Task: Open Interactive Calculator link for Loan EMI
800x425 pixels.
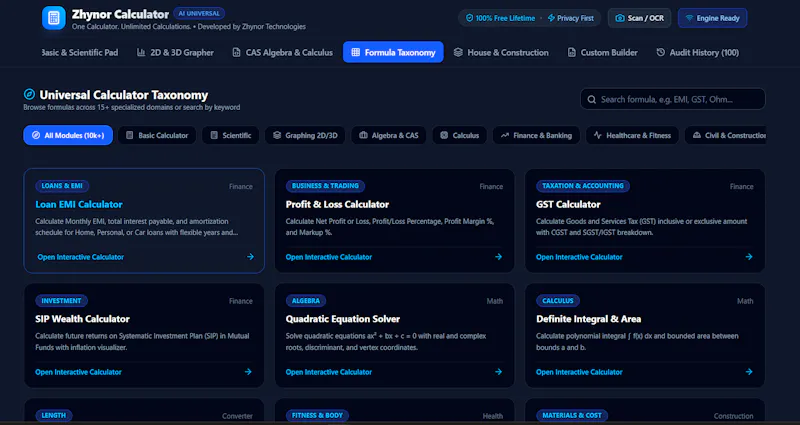Action: point(81,257)
